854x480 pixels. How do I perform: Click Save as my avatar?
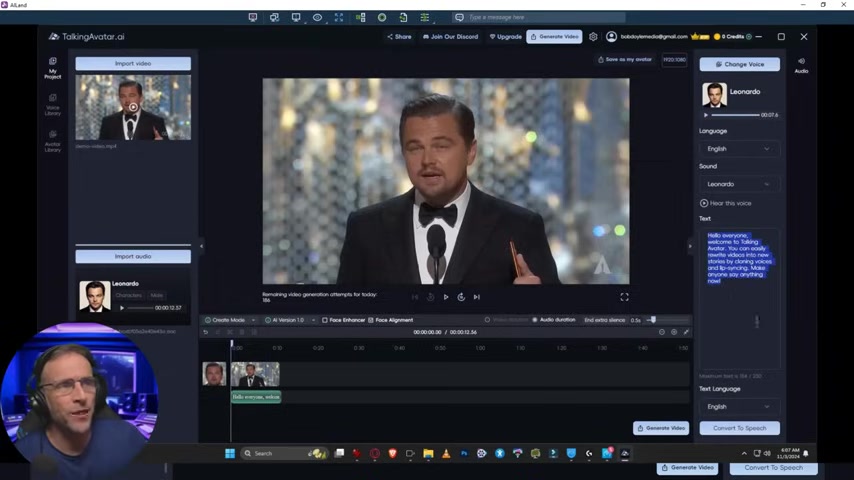(625, 59)
